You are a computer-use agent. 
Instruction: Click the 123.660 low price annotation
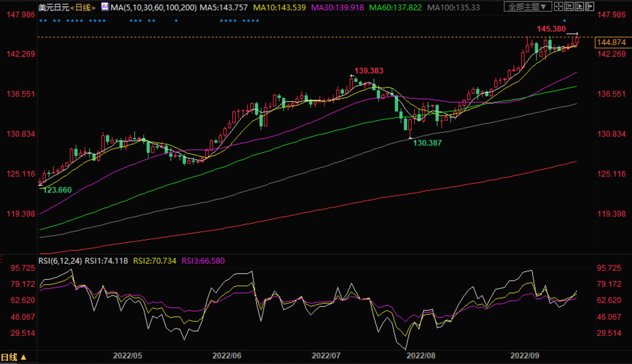pos(57,190)
